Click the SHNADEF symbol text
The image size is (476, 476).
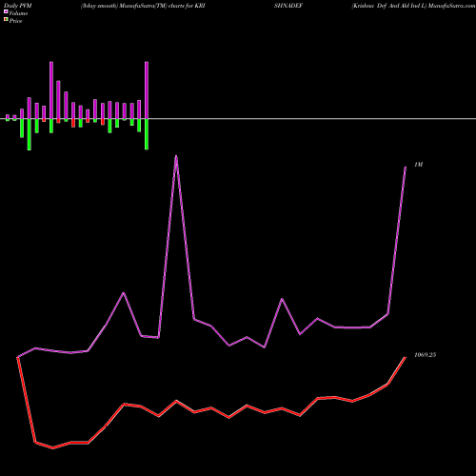[x=288, y=6]
